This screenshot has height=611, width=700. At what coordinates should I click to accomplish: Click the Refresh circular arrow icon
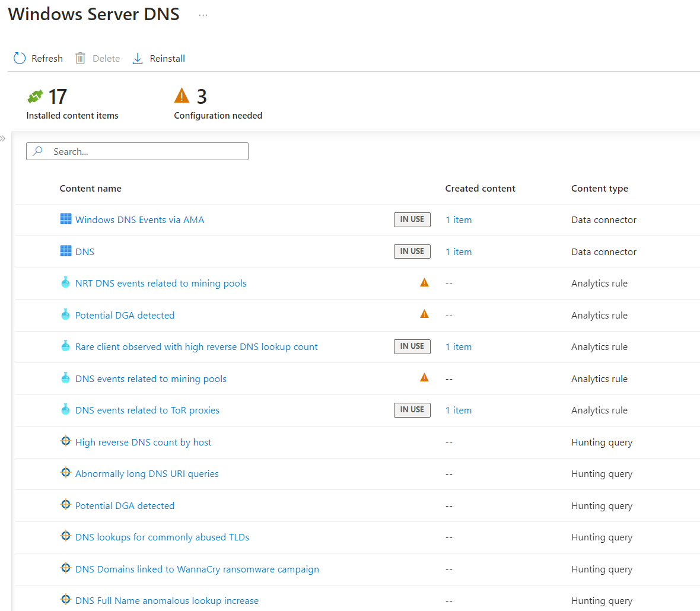(20, 59)
